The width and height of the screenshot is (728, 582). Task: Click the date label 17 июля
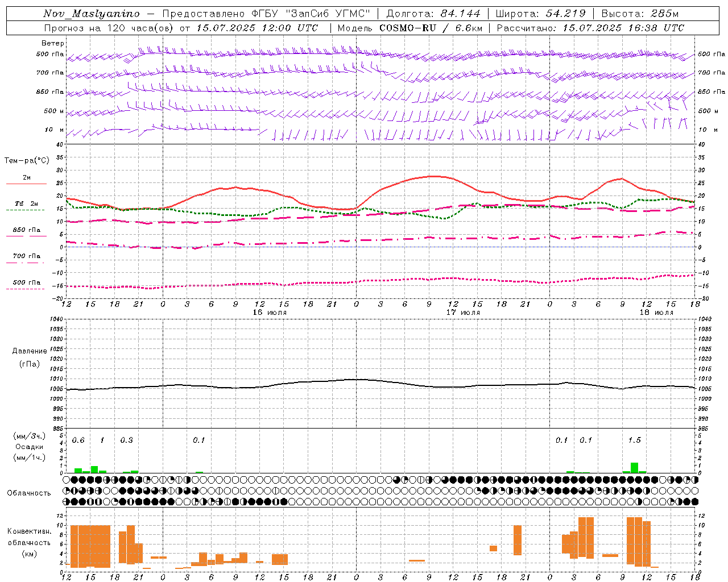[463, 313]
